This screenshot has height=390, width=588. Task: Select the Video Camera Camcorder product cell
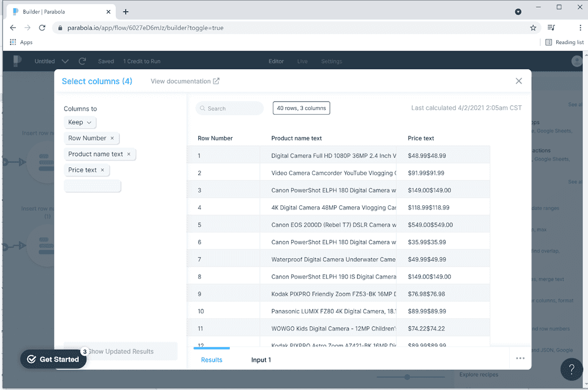click(x=328, y=173)
